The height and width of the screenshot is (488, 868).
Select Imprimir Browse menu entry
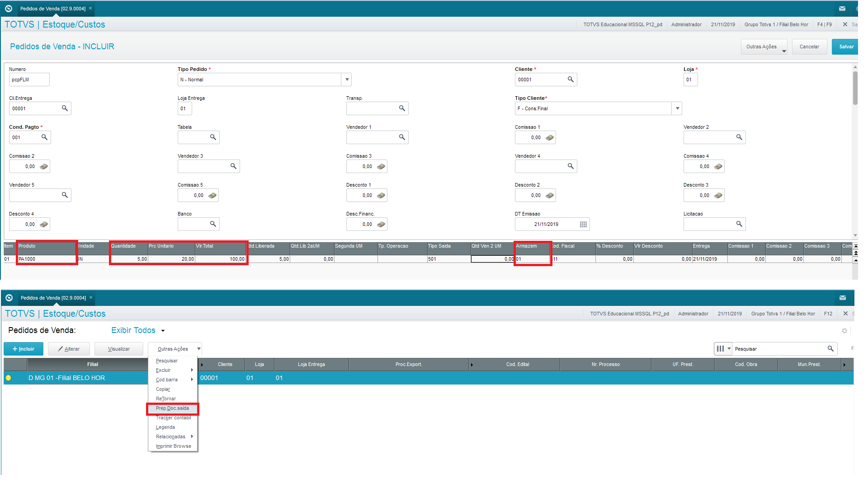(174, 446)
